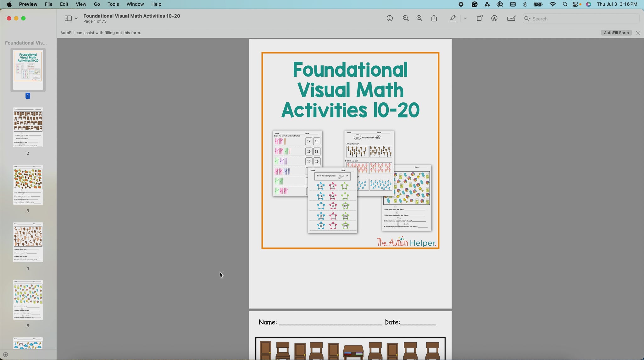Dismiss the AutoFill banner
This screenshot has height=360, width=644.
click(638, 33)
